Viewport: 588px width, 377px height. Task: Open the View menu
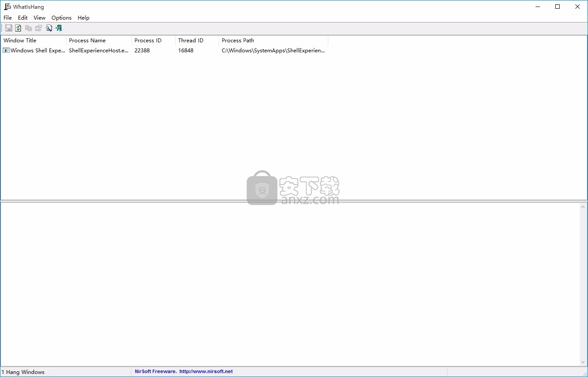coord(40,18)
